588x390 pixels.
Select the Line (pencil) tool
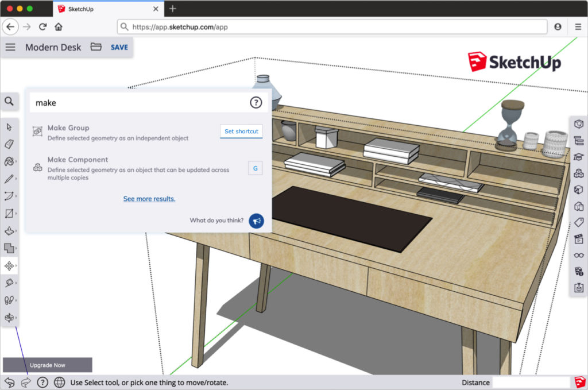(x=10, y=178)
